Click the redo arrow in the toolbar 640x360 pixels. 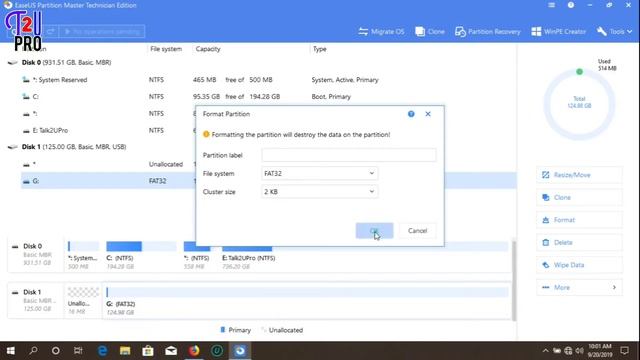[x=50, y=31]
